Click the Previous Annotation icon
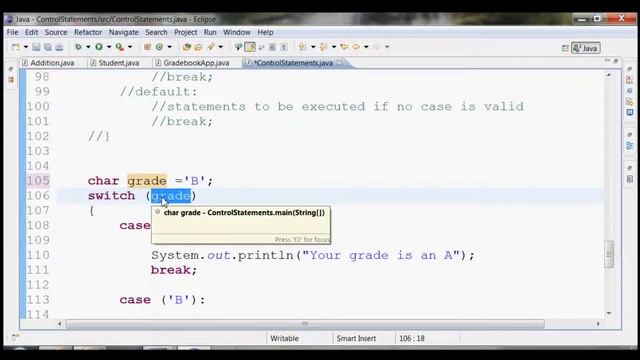Image resolution: width=640 pixels, height=360 pixels. [x=323, y=47]
